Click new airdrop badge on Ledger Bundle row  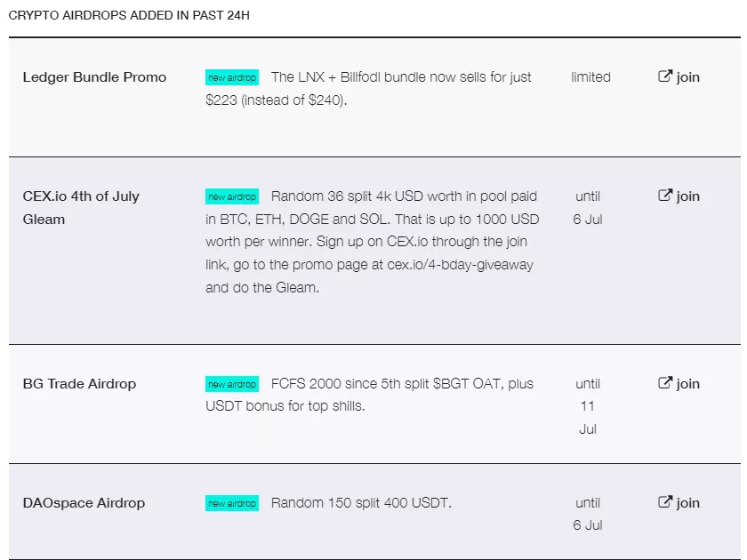(x=231, y=77)
